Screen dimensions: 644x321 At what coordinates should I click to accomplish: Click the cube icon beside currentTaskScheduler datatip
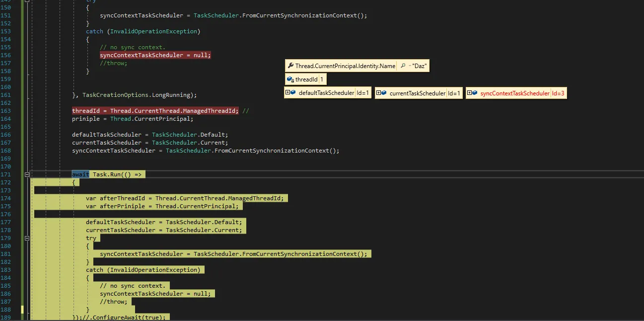coord(384,92)
